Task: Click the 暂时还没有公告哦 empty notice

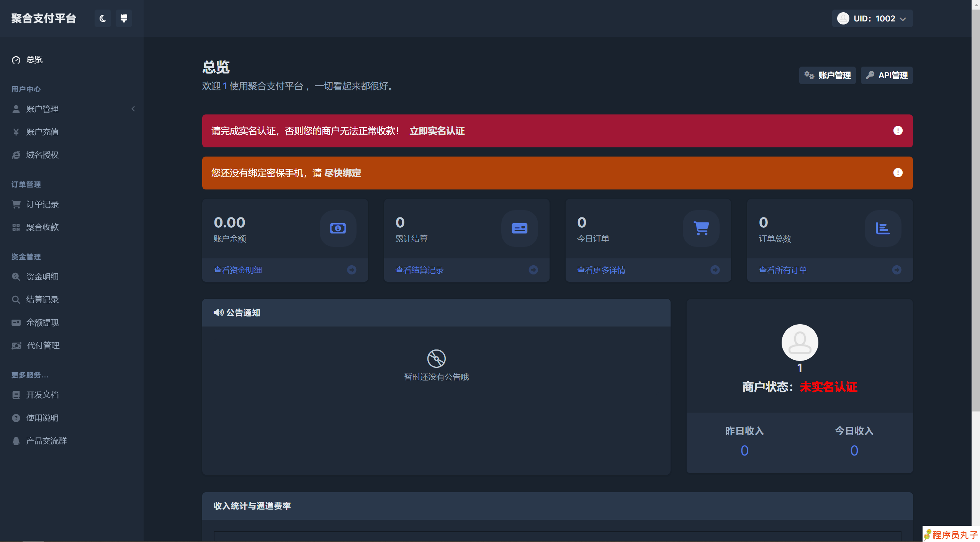Action: click(x=437, y=377)
